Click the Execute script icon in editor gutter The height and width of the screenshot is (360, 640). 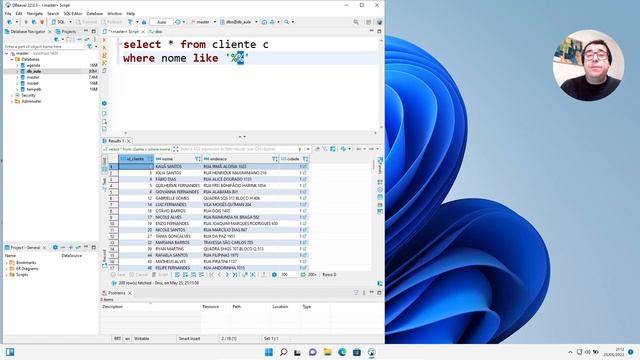click(x=104, y=55)
